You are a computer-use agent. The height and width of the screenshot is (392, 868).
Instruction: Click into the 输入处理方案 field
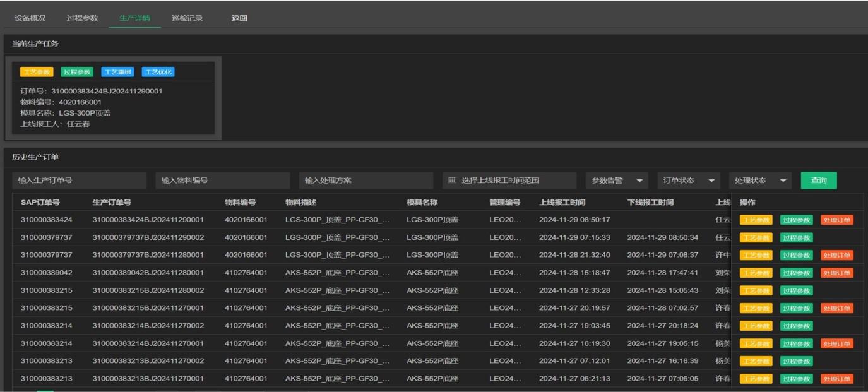click(366, 181)
